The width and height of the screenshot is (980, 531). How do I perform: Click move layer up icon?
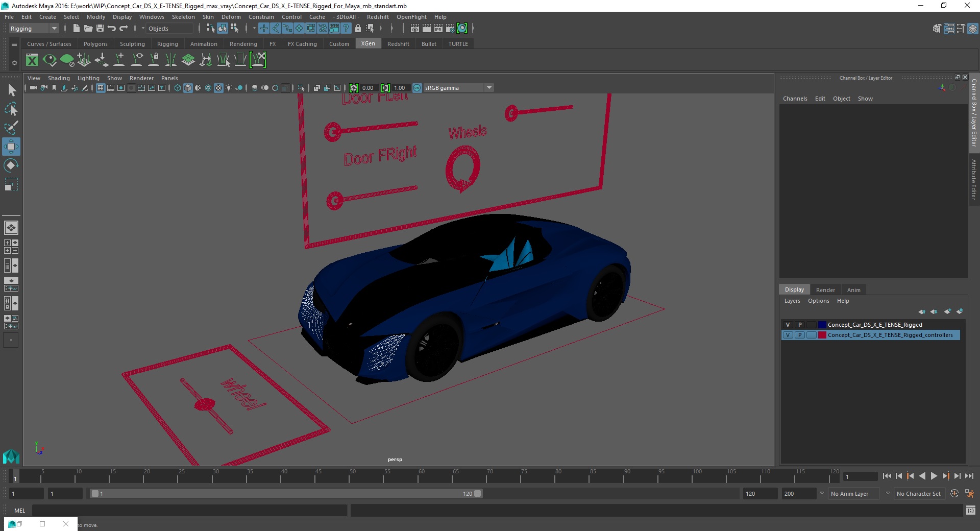click(x=922, y=311)
